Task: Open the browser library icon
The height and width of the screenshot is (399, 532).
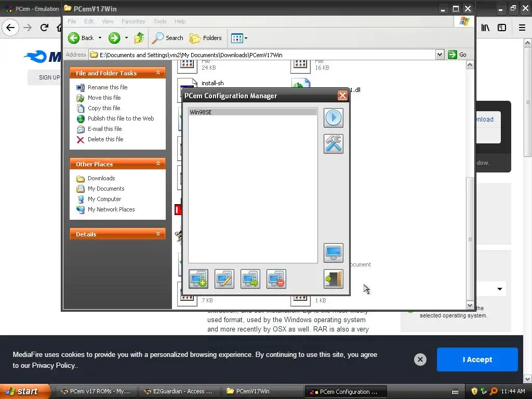Action: (x=485, y=28)
